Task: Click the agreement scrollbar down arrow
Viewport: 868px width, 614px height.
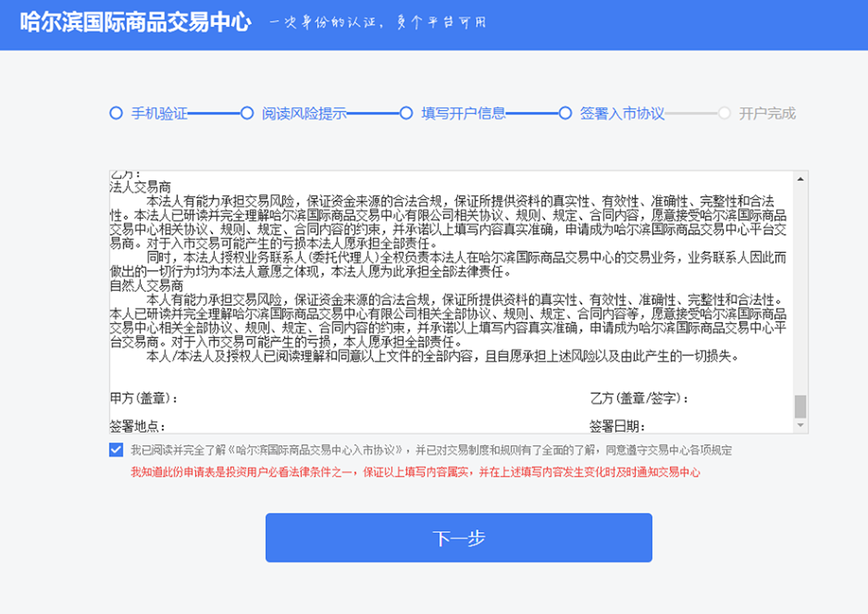Action: [x=800, y=426]
